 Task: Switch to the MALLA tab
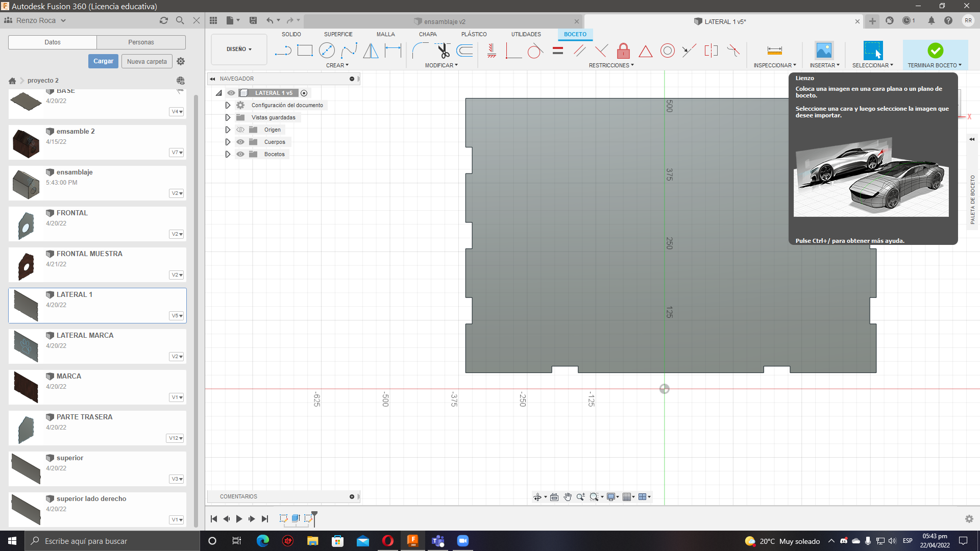pyautogui.click(x=386, y=34)
